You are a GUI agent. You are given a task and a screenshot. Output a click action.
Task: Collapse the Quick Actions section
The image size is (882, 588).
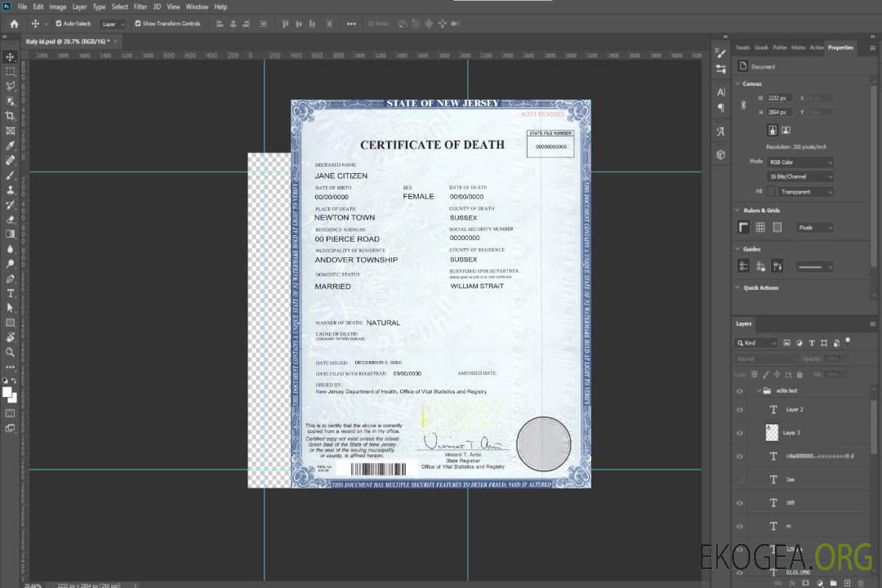click(737, 287)
